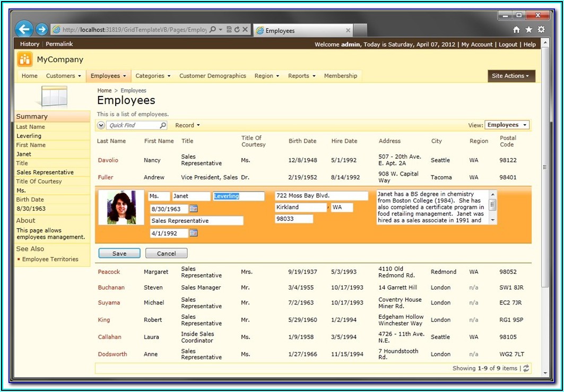Image resolution: width=564 pixels, height=392 pixels.
Task: Open the browser favorites star icon
Action: coord(529,30)
